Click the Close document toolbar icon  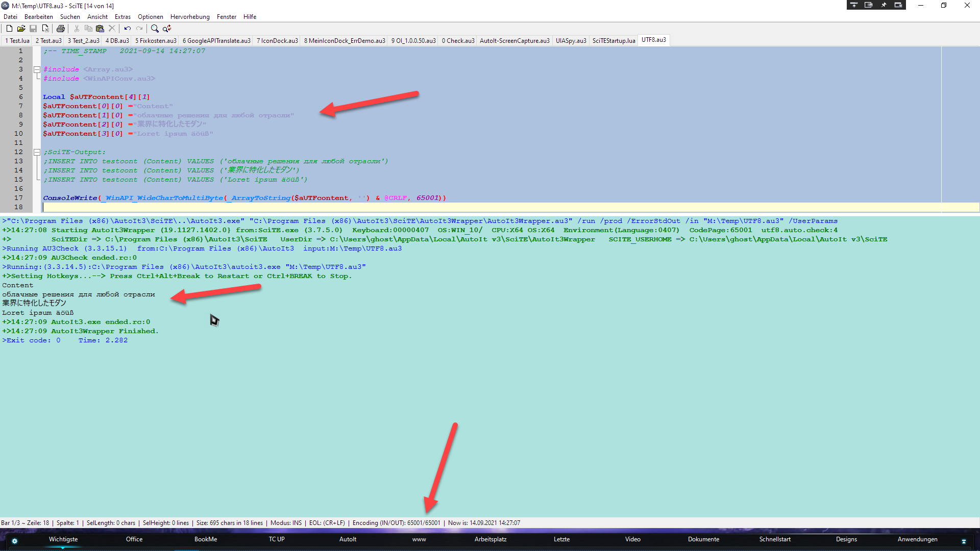45,29
